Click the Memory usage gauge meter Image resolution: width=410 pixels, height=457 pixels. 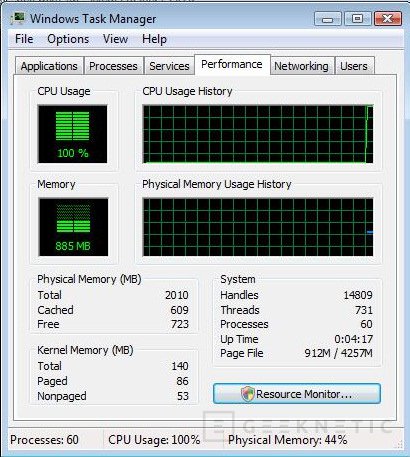[73, 227]
